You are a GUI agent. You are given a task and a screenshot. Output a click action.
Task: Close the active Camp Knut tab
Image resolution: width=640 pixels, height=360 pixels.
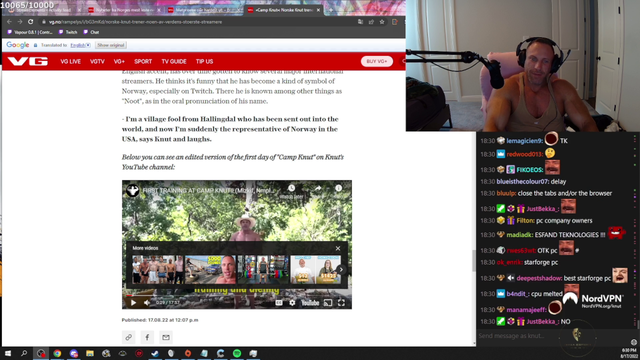[x=318, y=10]
